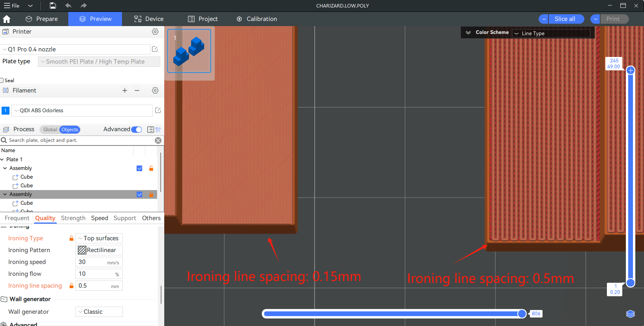Open Q1 Pro 0.4 nozzle printer dropdown
The width and height of the screenshot is (644, 326).
pos(75,49)
